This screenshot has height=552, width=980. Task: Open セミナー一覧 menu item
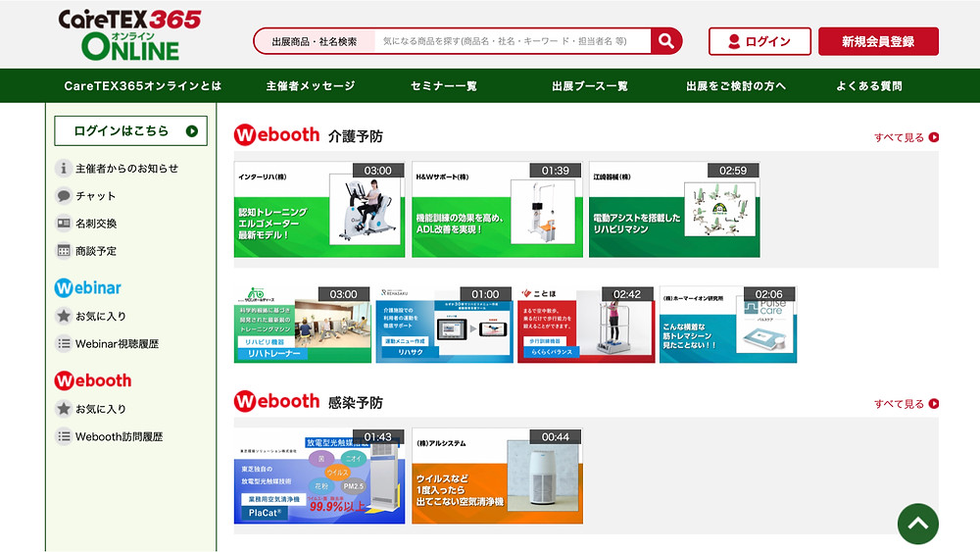[444, 86]
